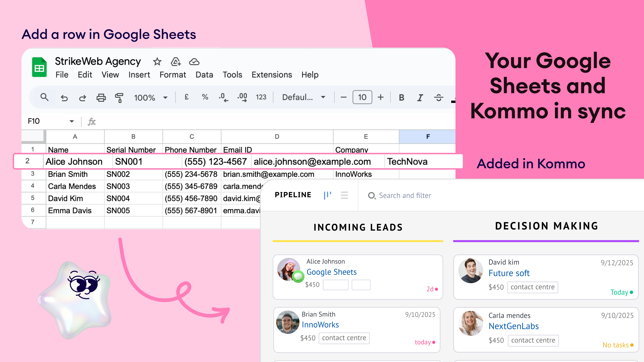Click the plus button to increase font size
The width and height of the screenshot is (644, 362).
coord(381,97)
